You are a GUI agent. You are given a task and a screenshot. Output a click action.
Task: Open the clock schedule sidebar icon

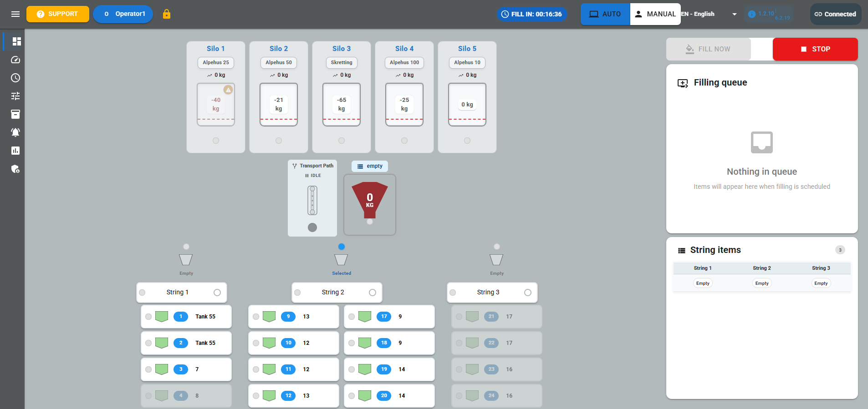[15, 78]
